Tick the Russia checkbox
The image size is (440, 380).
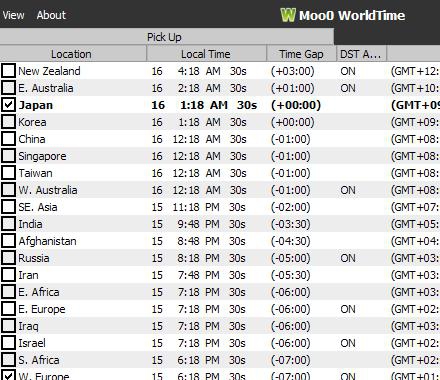8,258
